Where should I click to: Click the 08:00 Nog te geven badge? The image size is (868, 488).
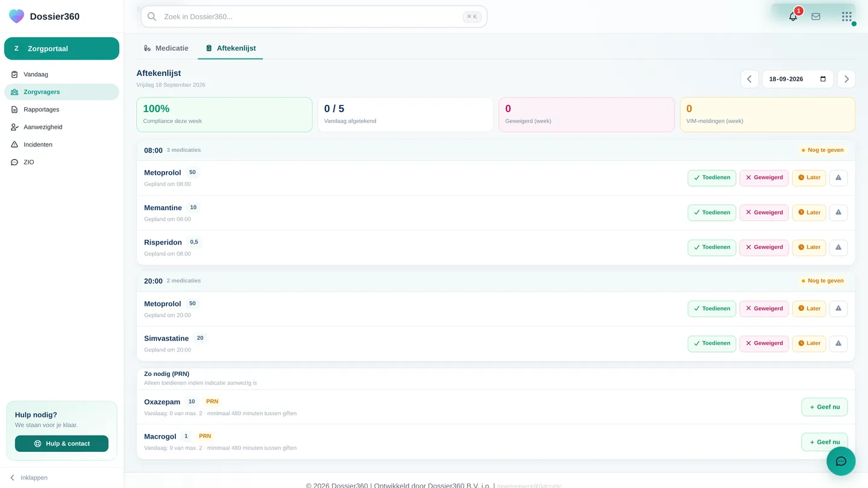(x=822, y=150)
